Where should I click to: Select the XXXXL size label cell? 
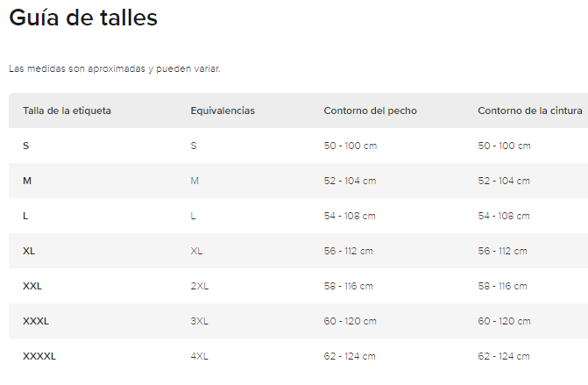[x=39, y=356]
